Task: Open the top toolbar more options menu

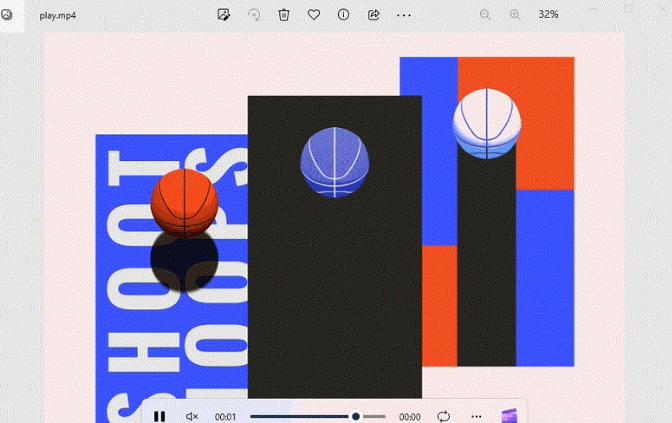Action: (403, 15)
